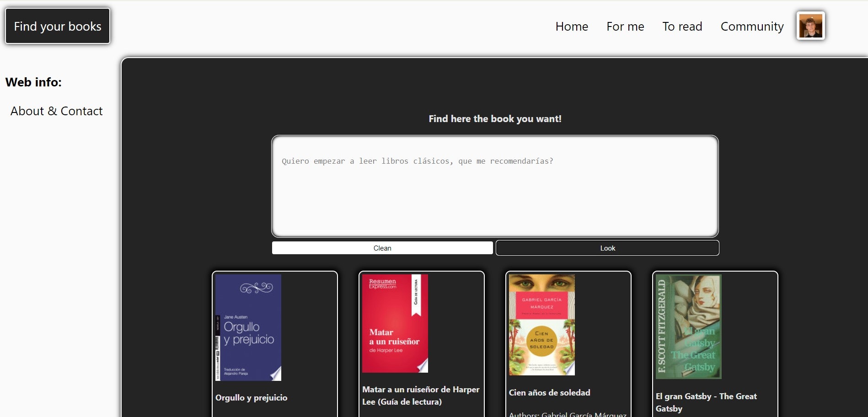The width and height of the screenshot is (868, 417).
Task: Focus the book search text area
Action: [x=495, y=186]
